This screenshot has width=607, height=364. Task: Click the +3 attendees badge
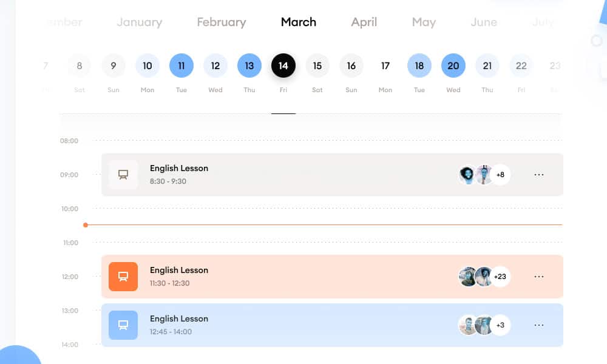pyautogui.click(x=500, y=325)
